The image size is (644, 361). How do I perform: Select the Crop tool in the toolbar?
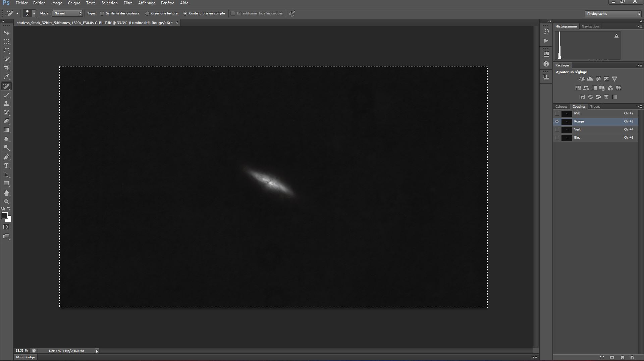pos(6,68)
